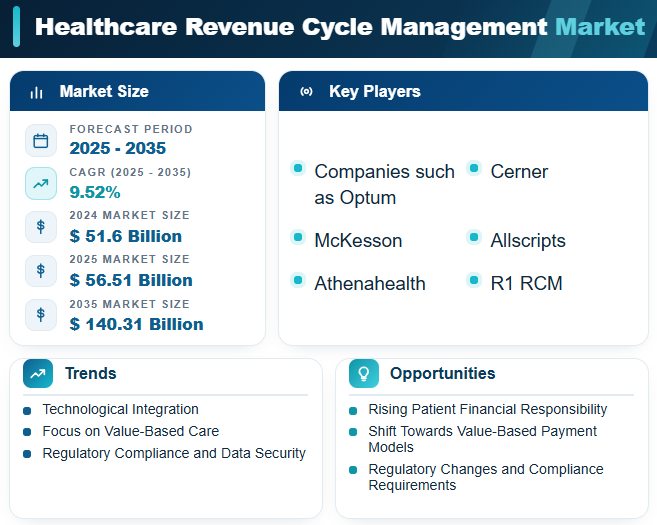
Task: Click the CAGR (2025 - 2035) label
Action: coord(130,172)
